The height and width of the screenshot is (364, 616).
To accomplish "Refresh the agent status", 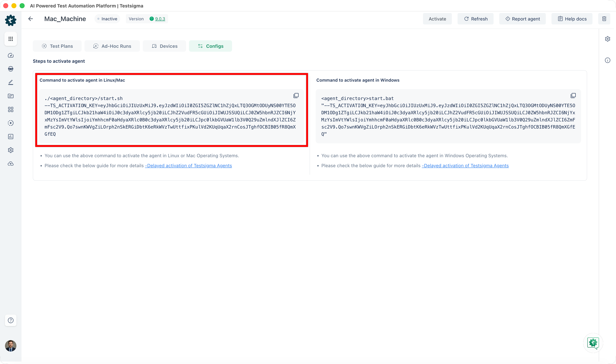I will [x=476, y=19].
